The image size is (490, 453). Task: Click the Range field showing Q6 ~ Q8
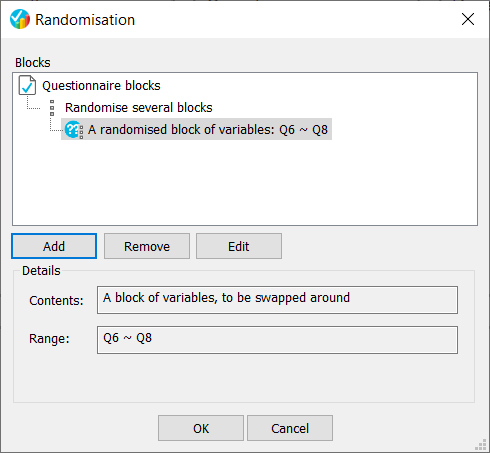click(277, 340)
